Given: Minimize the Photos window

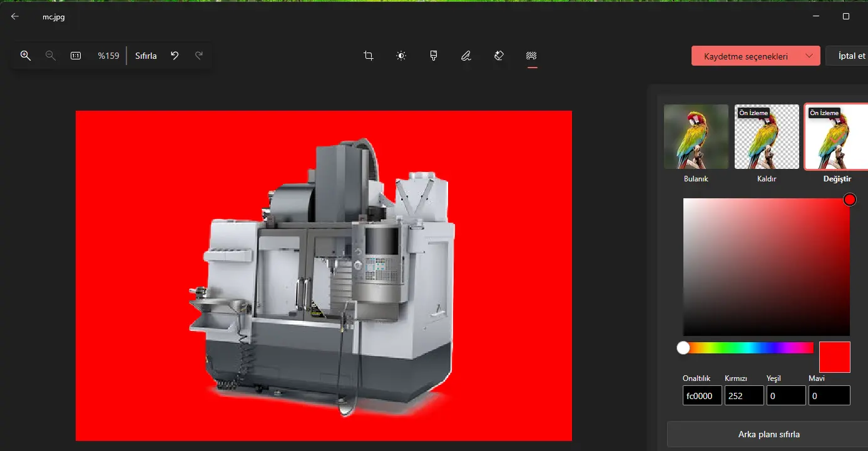Looking at the screenshot, I should (x=816, y=16).
